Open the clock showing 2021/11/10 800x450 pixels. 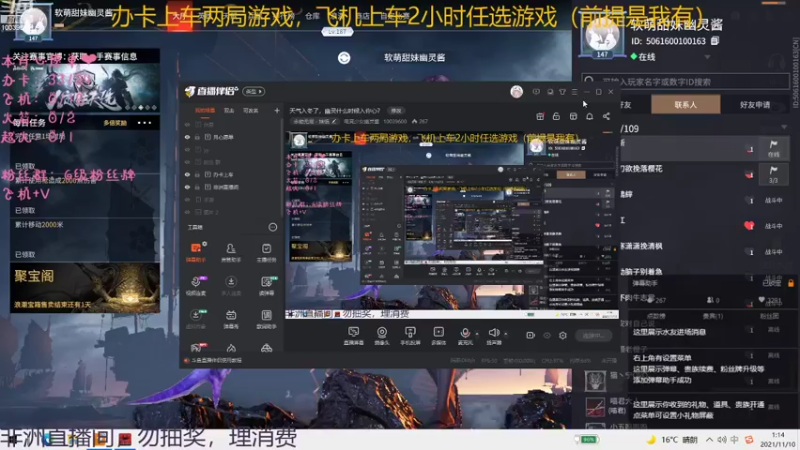coord(778,439)
